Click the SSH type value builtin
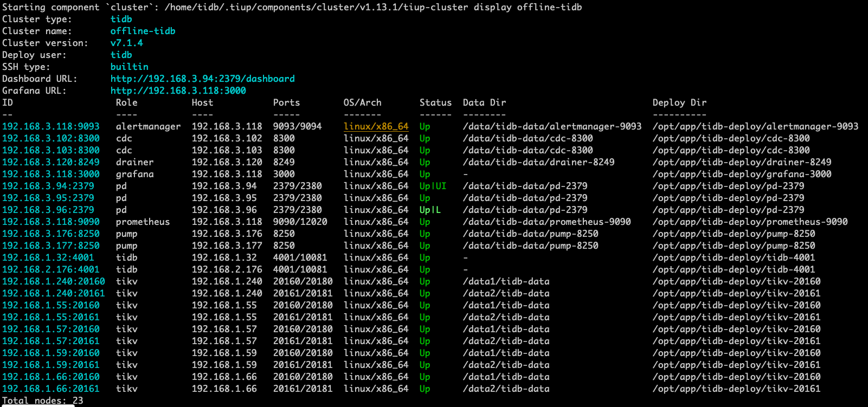 coord(129,67)
